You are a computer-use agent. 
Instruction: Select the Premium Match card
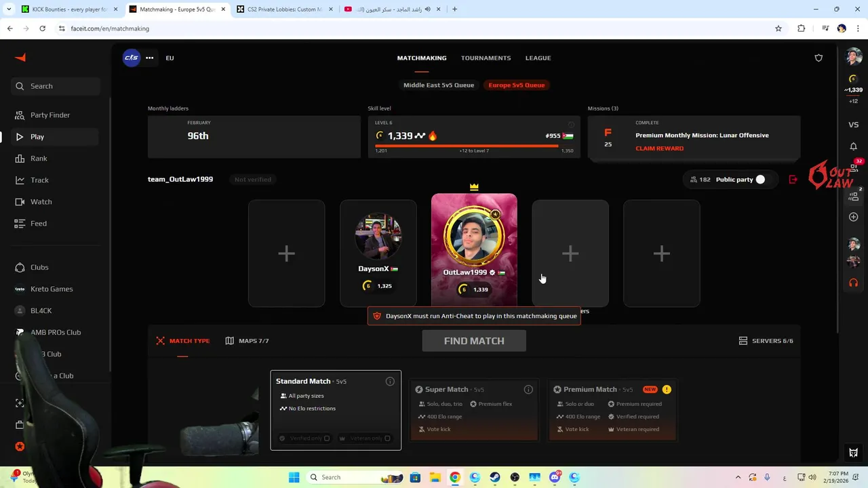click(x=612, y=410)
